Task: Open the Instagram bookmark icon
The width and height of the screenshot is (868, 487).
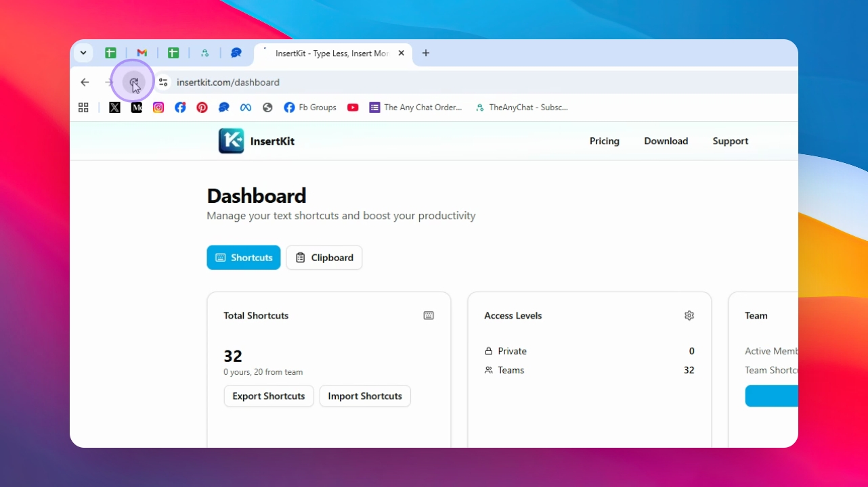Action: tap(158, 108)
